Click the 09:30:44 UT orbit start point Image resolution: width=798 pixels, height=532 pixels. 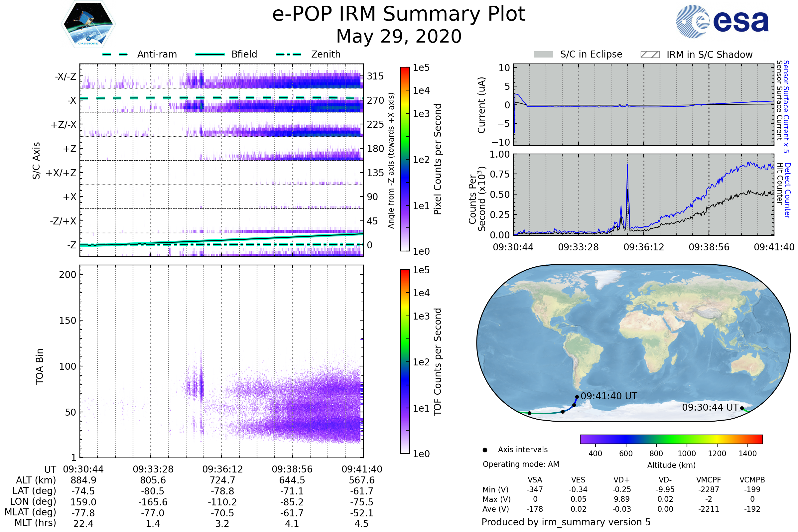(742, 408)
